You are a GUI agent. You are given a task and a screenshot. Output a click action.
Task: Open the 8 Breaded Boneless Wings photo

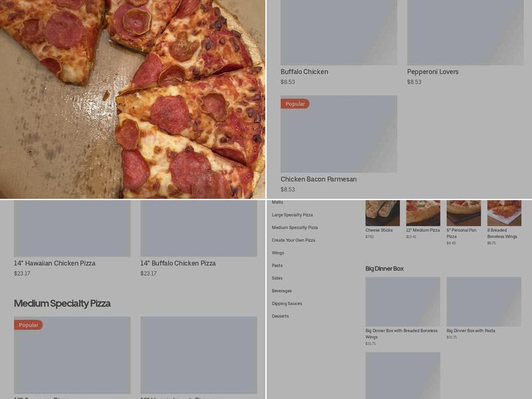[504, 213]
